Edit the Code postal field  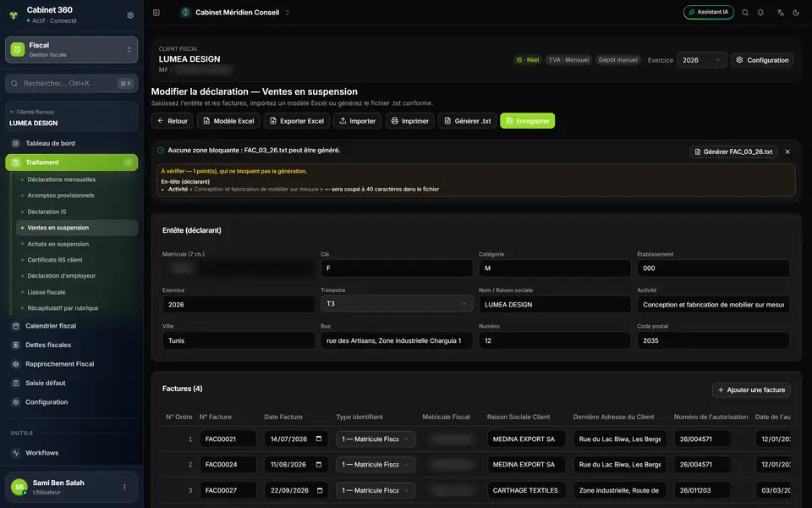coord(713,340)
